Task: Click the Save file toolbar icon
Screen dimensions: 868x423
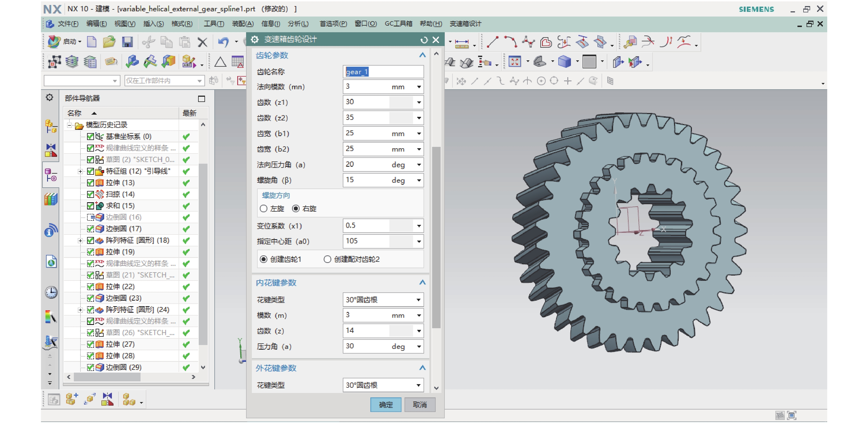Action: (x=127, y=42)
